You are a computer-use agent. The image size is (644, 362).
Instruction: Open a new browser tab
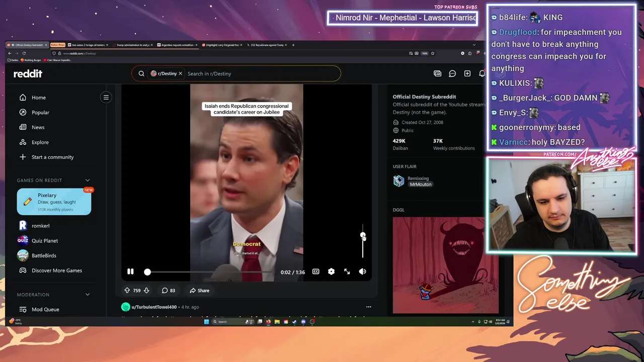[293, 45]
